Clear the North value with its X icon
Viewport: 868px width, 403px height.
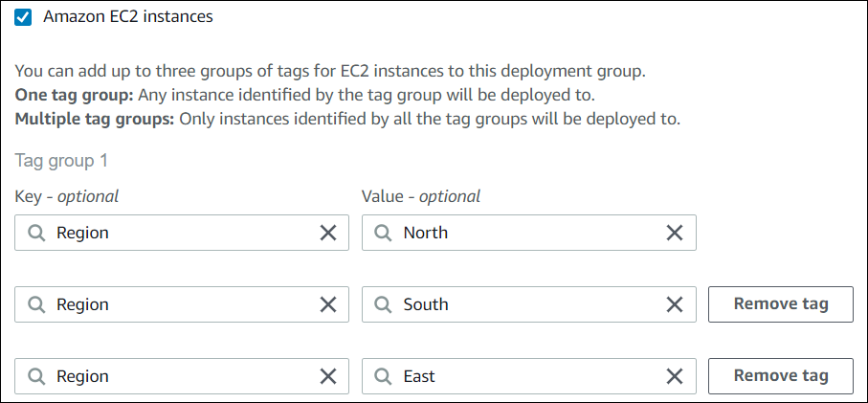coord(674,233)
